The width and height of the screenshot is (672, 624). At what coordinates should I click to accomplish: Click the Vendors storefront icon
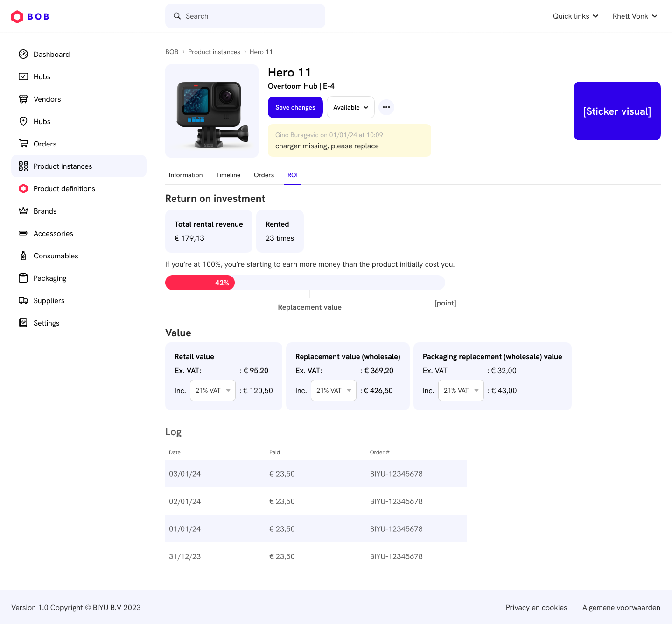point(23,99)
